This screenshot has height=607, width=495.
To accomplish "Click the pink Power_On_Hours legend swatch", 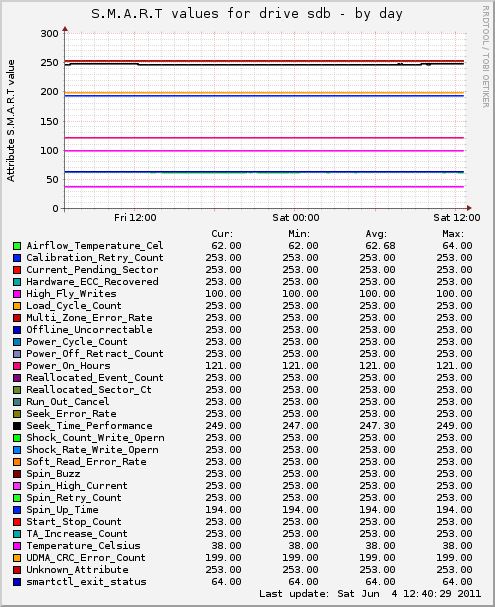I will coord(17,366).
